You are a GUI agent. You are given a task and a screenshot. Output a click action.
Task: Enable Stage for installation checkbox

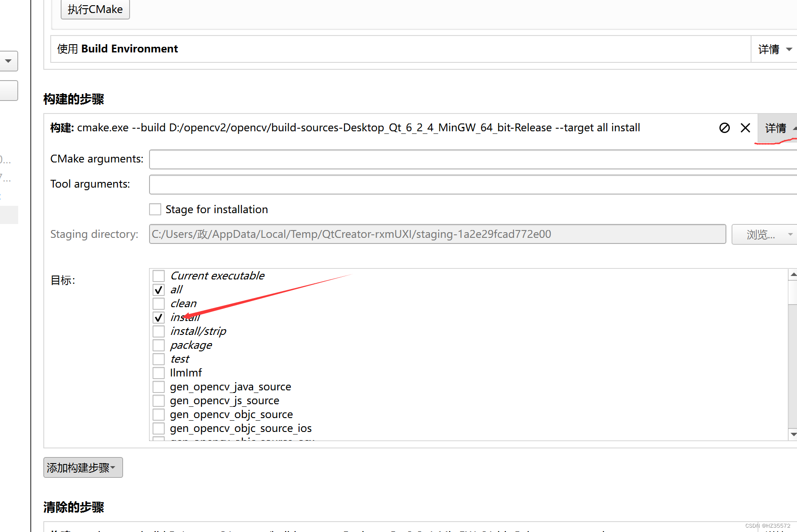click(155, 209)
